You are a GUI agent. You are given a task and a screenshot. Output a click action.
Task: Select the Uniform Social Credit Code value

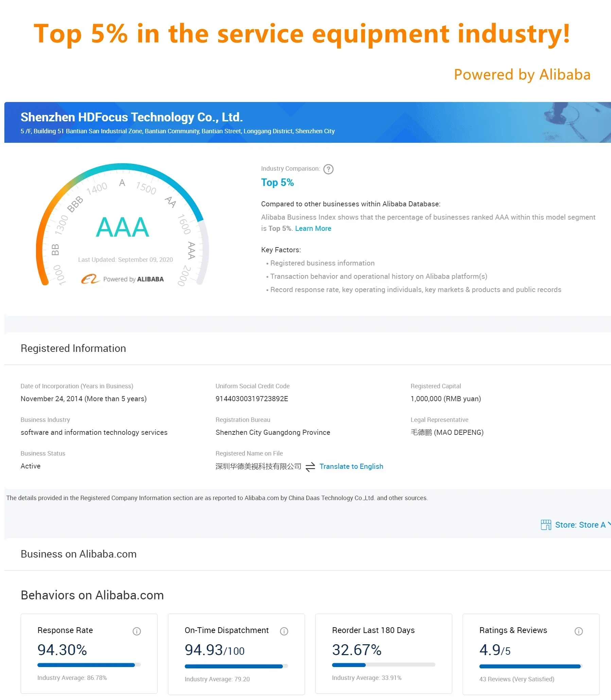(251, 399)
